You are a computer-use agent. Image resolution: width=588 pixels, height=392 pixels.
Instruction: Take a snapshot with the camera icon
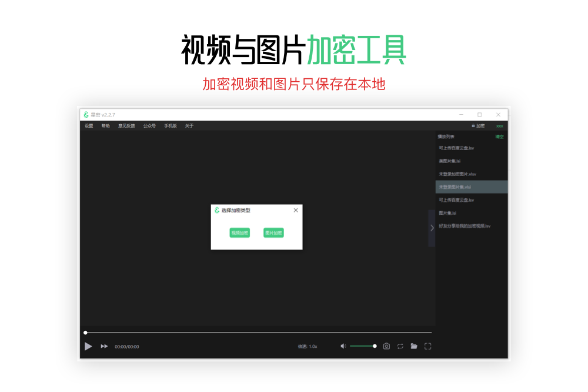pos(386,346)
